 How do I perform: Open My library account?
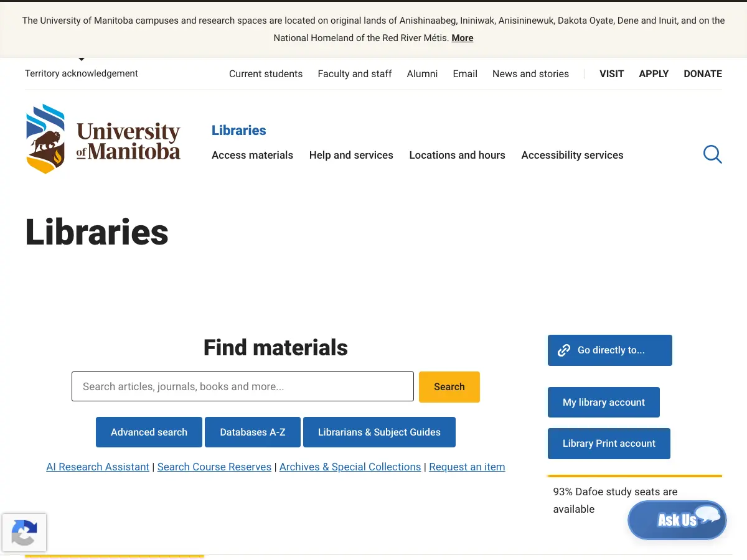604,402
